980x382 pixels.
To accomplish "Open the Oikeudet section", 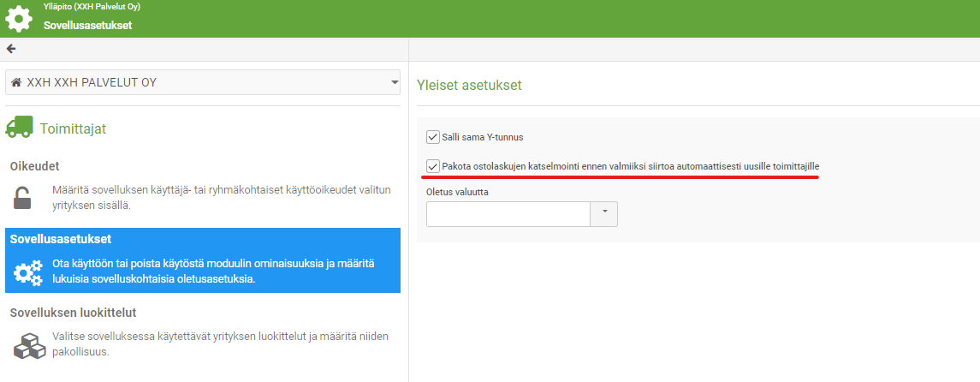I will point(34,165).
